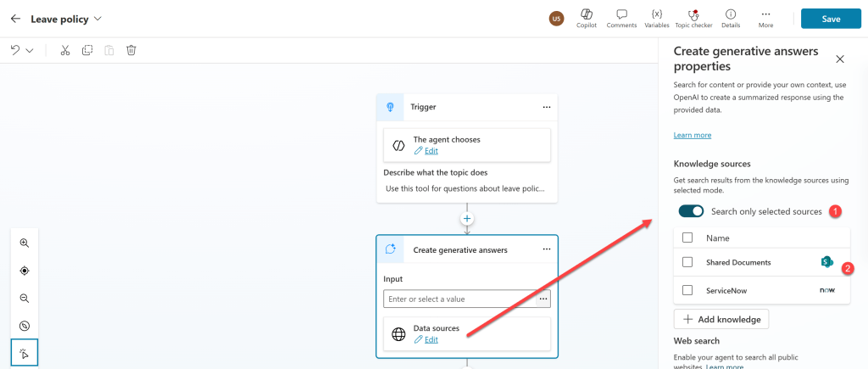Toggle Search only selected sources switch
This screenshot has width=868, height=369.
(x=692, y=211)
